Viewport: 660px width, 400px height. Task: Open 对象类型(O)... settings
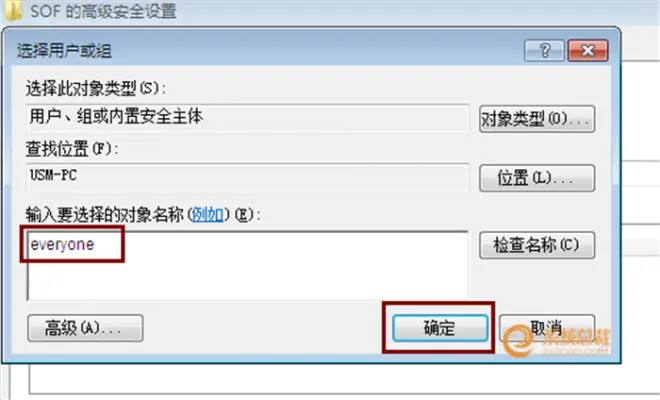click(537, 119)
